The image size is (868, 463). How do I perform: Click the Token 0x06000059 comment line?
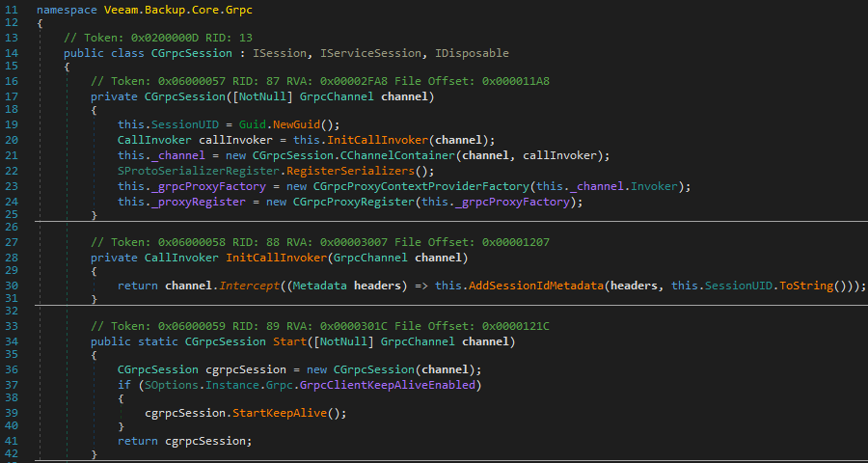320,327
